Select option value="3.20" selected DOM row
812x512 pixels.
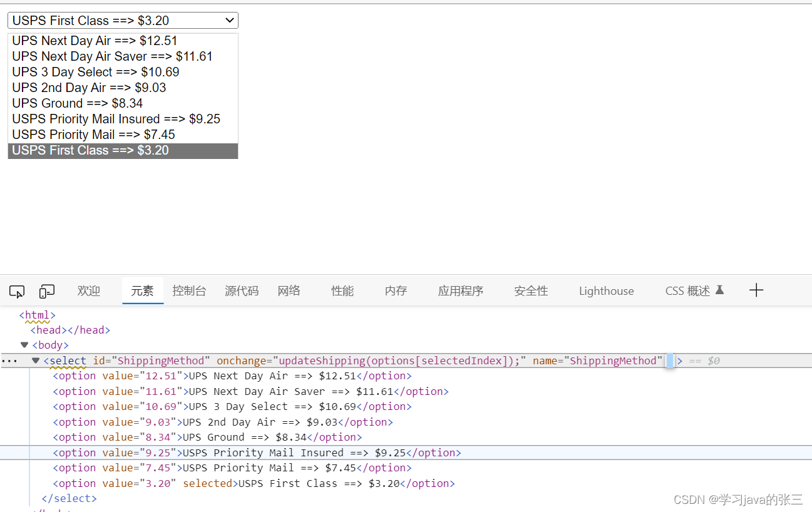254,484
